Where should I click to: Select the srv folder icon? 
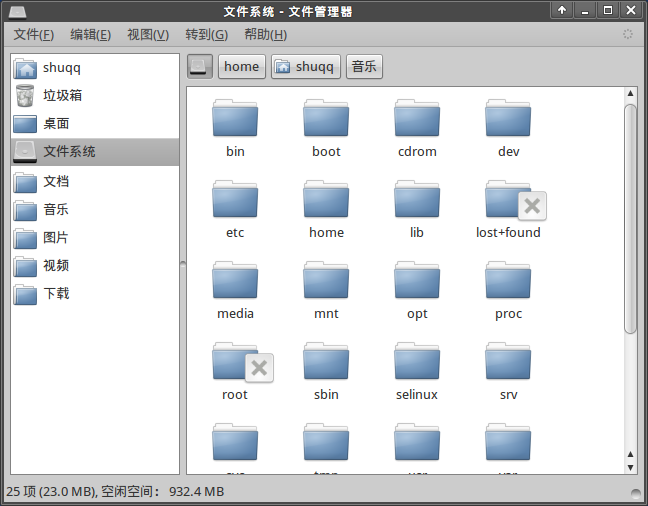508,361
